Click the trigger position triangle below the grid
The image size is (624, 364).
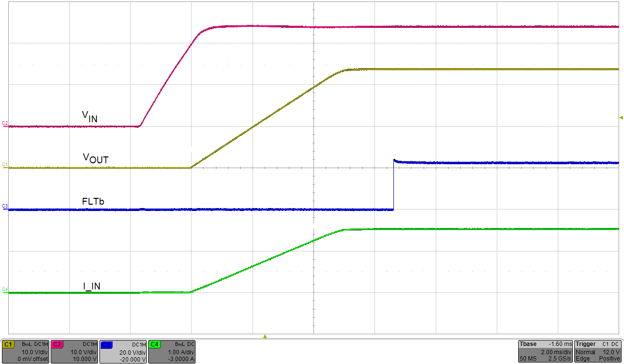(x=265, y=335)
